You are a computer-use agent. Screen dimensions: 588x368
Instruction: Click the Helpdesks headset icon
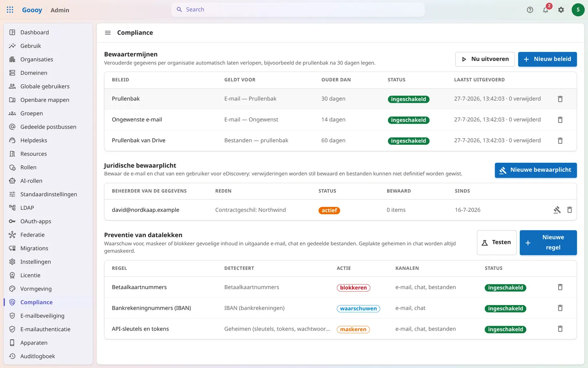point(12,140)
